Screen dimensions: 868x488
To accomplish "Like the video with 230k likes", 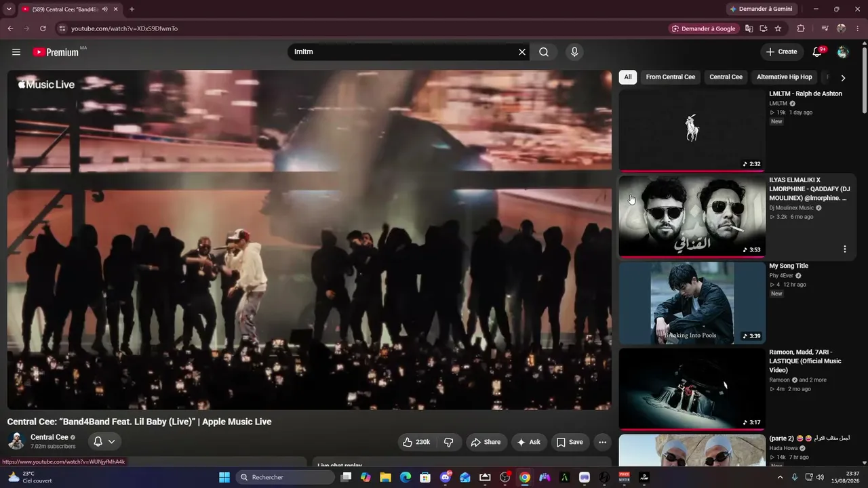I will pos(417,442).
